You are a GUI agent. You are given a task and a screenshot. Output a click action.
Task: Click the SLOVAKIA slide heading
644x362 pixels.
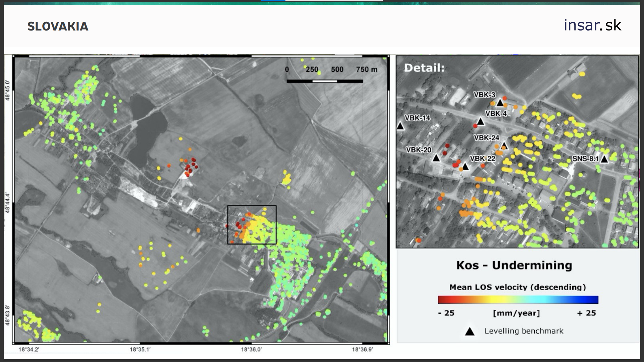[58, 26]
